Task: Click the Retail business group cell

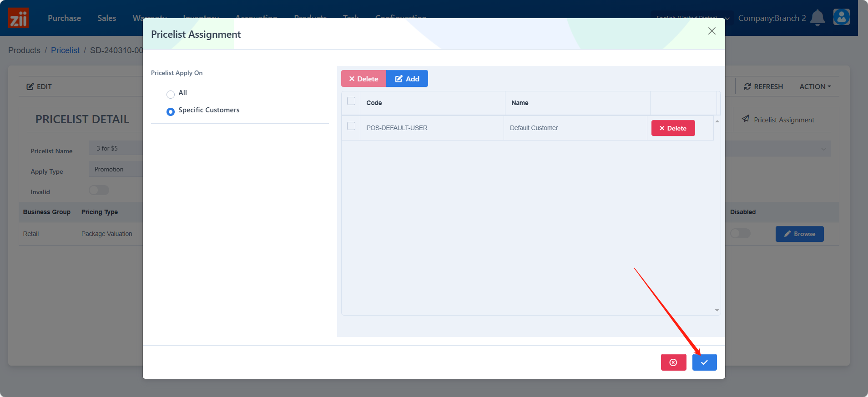Action: point(31,234)
